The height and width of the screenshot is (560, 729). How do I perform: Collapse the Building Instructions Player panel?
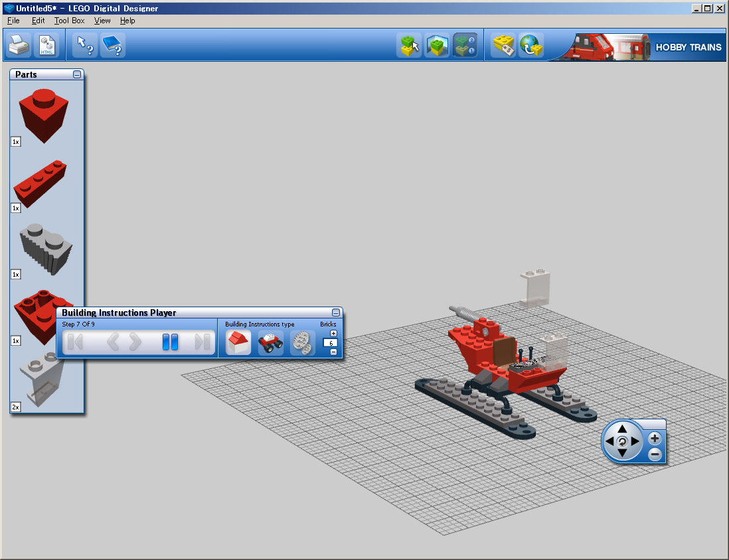tap(336, 313)
